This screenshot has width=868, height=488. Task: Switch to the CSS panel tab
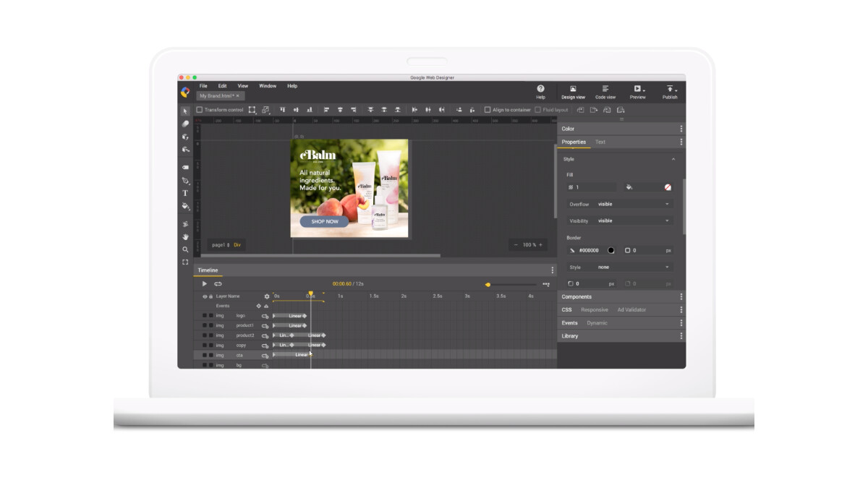567,309
